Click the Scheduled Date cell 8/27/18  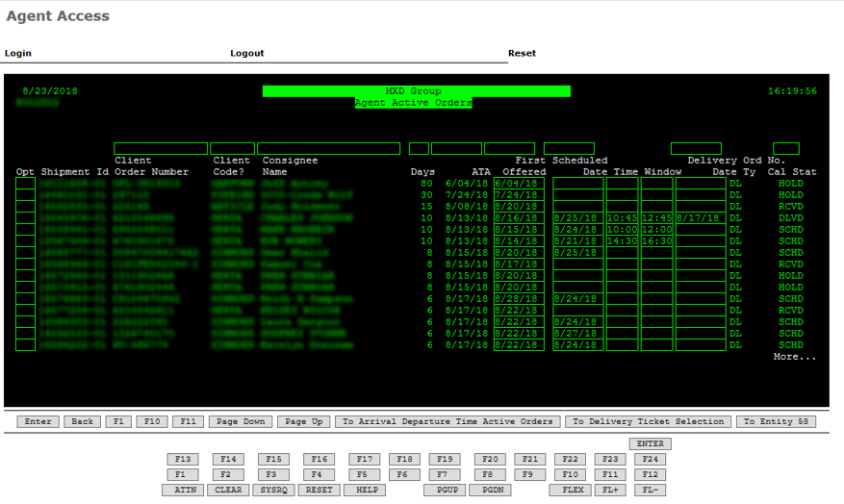click(x=578, y=334)
